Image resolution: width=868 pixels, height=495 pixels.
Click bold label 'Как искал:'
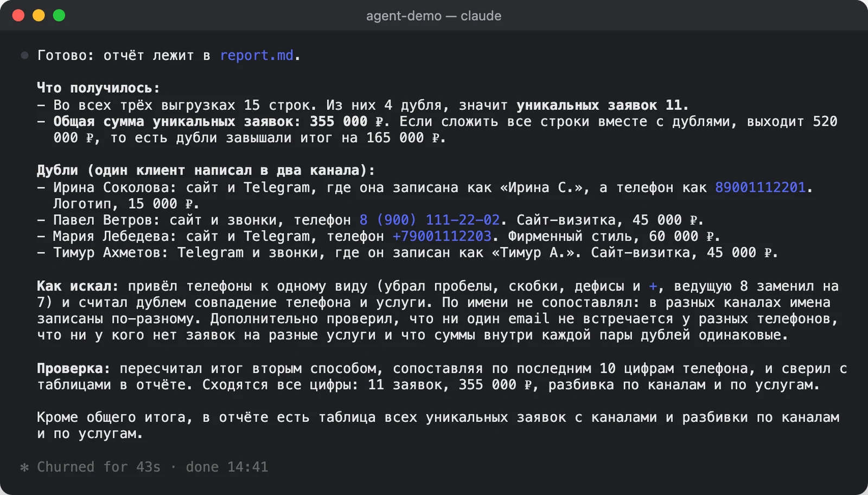pyautogui.click(x=78, y=286)
